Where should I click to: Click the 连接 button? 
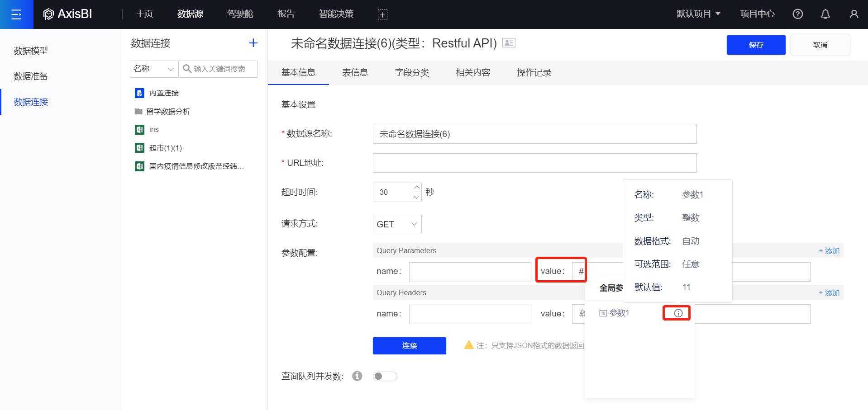click(409, 346)
